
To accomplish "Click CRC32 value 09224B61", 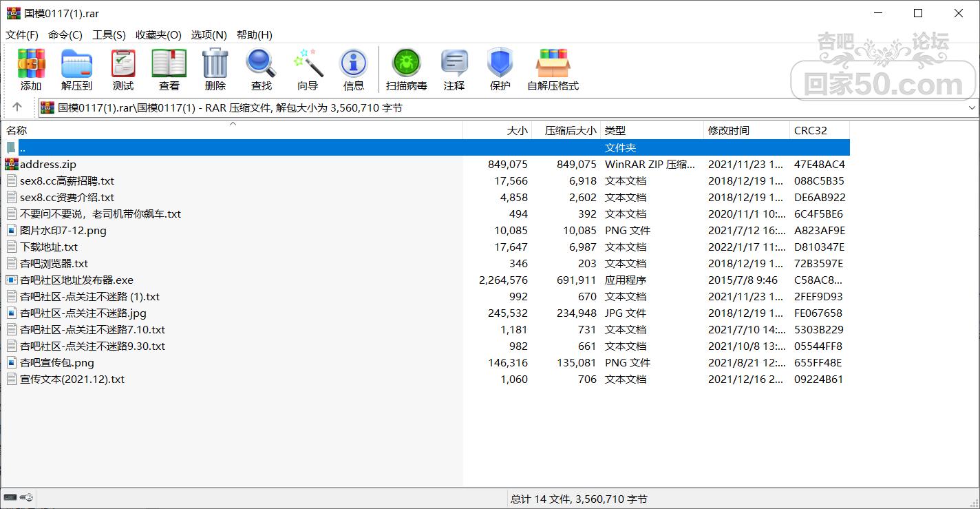I will pyautogui.click(x=818, y=379).
